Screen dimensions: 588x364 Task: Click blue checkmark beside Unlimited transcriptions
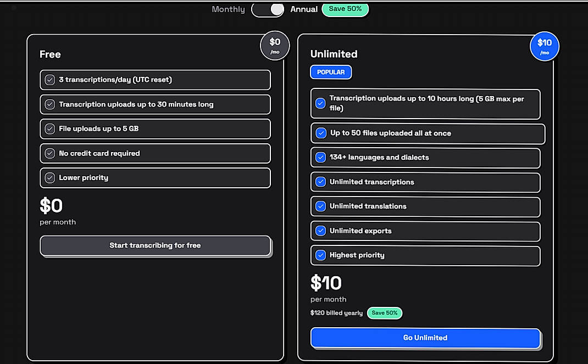tap(320, 182)
